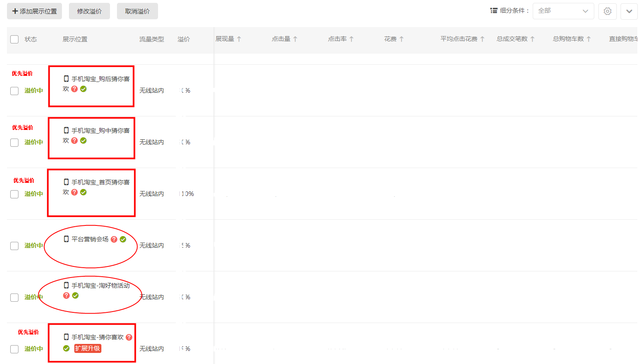Click the 添加展示位置 button
The height and width of the screenshot is (364, 639).
click(34, 11)
